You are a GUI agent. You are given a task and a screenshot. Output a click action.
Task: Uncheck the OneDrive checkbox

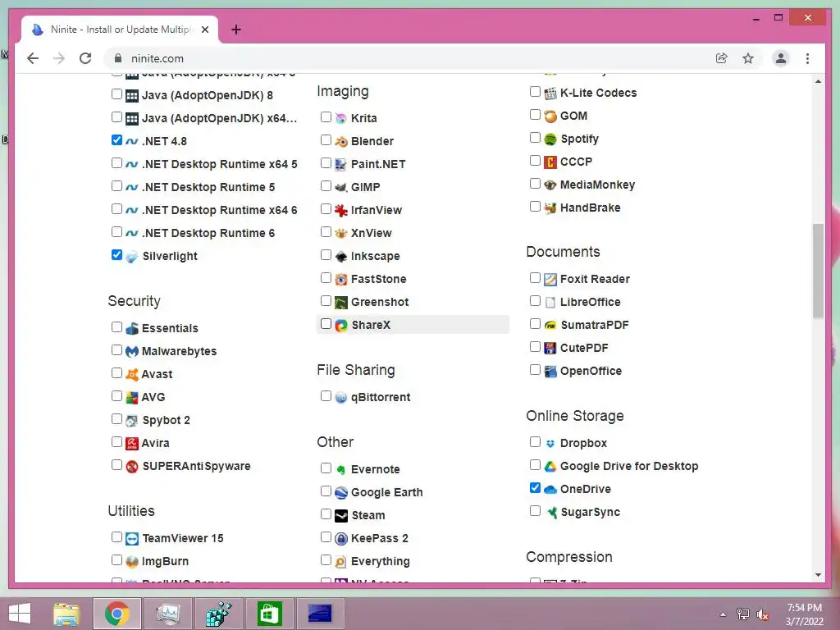pos(535,487)
